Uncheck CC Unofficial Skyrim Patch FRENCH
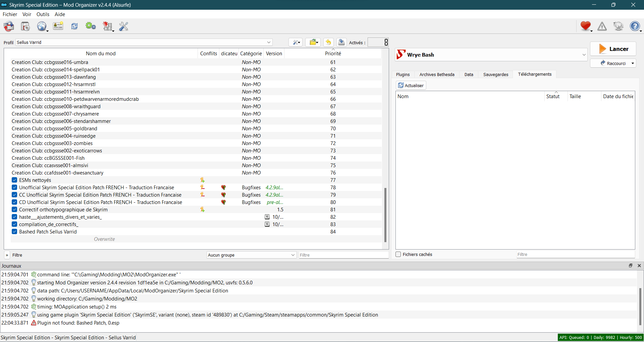 14,195
